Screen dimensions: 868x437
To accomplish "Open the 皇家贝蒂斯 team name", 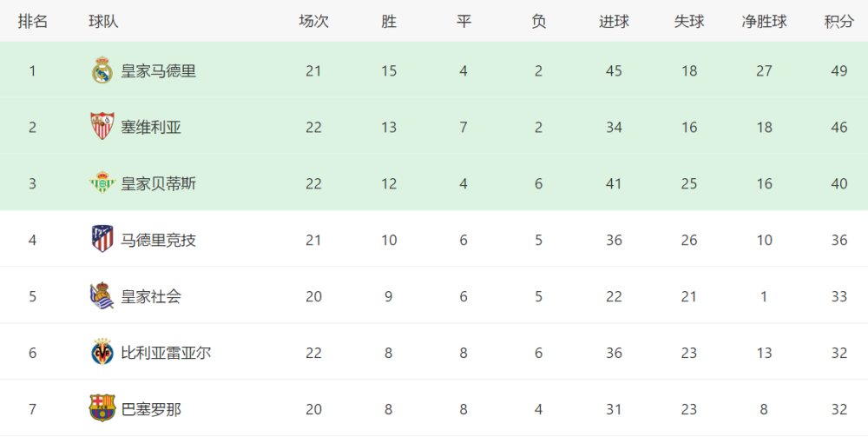I will pyautogui.click(x=158, y=184).
